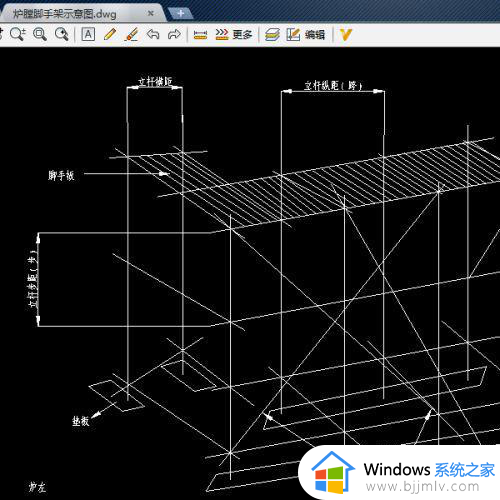
Task: Switch to 炉膛脚手架示意图.dwg tab
Action: pyautogui.click(x=65, y=14)
